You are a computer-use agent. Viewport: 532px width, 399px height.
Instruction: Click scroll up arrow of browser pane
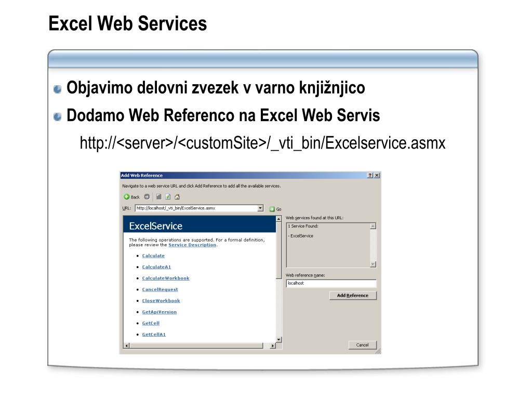[279, 219]
